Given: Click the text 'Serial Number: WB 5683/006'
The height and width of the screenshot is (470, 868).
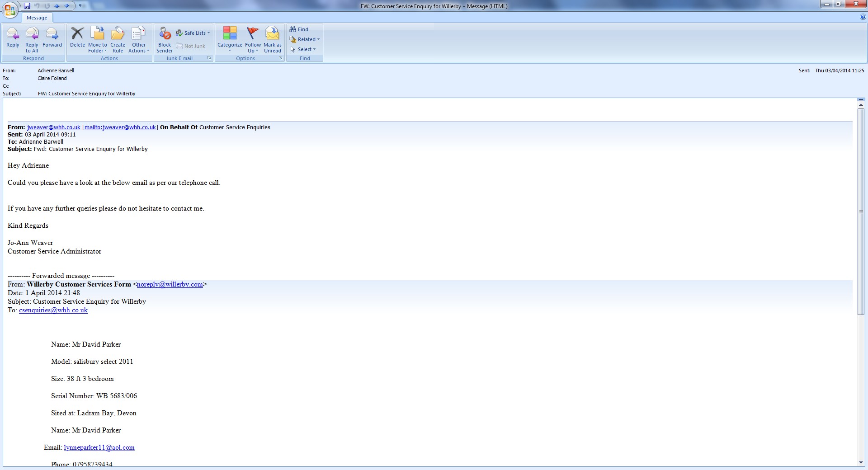Looking at the screenshot, I should click(94, 396).
